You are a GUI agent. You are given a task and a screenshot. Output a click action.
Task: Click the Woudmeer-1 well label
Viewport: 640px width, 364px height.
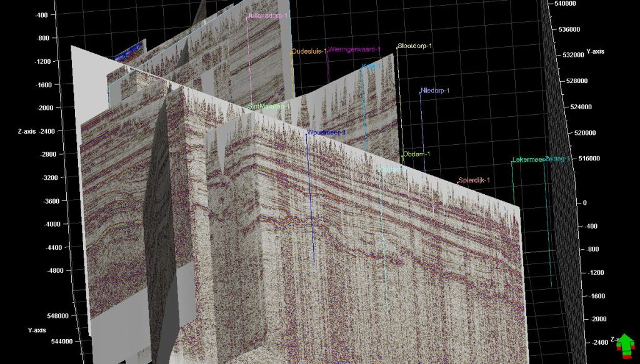pyautogui.click(x=326, y=132)
